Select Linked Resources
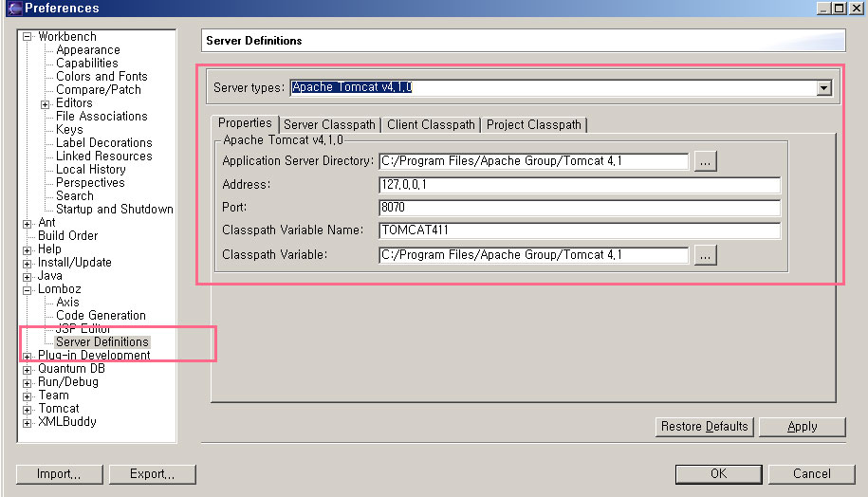The image size is (868, 497). pos(104,156)
